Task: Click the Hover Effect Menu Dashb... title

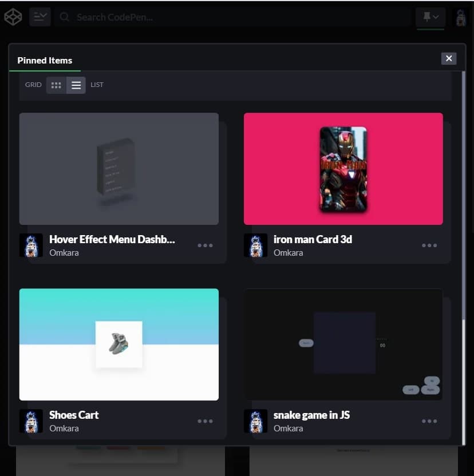Action: pyautogui.click(x=112, y=239)
